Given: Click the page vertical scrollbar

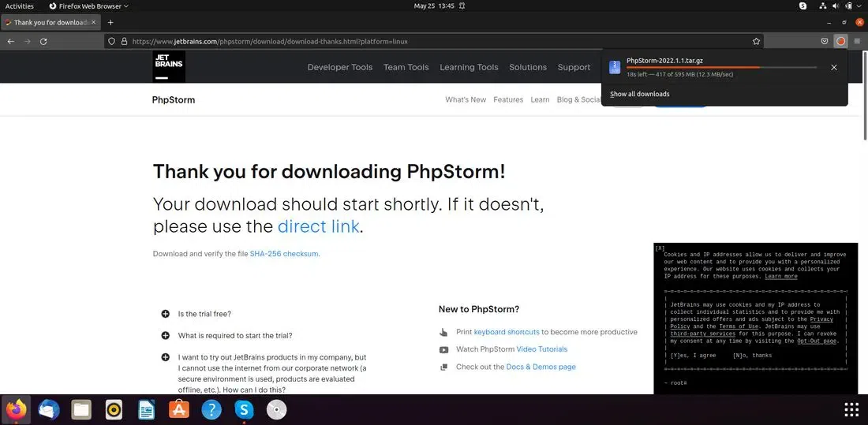Looking at the screenshot, I should click(x=865, y=95).
